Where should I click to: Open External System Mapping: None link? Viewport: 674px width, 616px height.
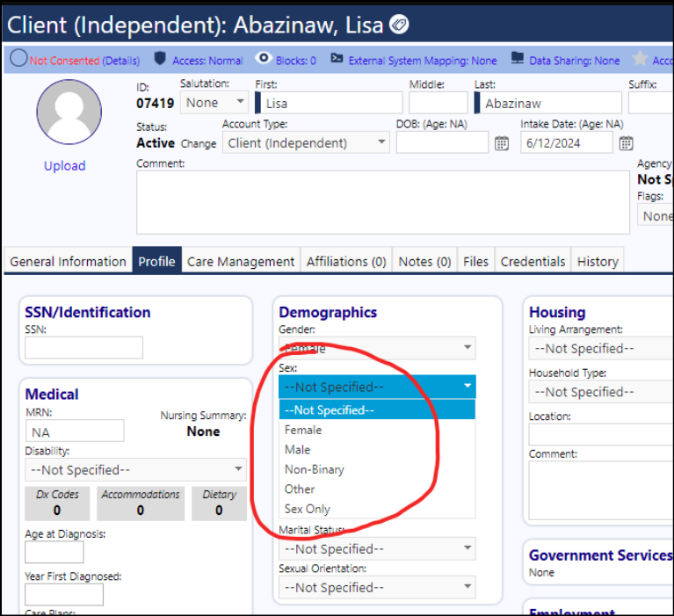coord(423,61)
